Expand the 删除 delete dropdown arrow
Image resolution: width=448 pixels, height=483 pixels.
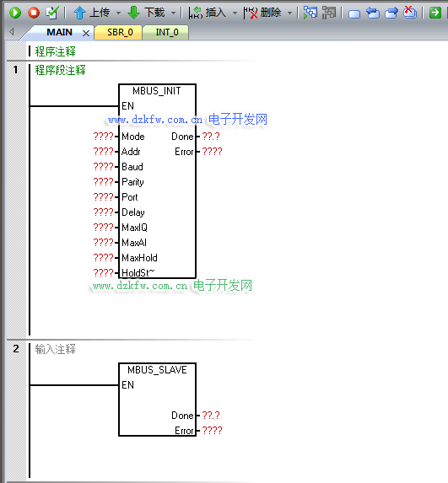pyautogui.click(x=290, y=13)
